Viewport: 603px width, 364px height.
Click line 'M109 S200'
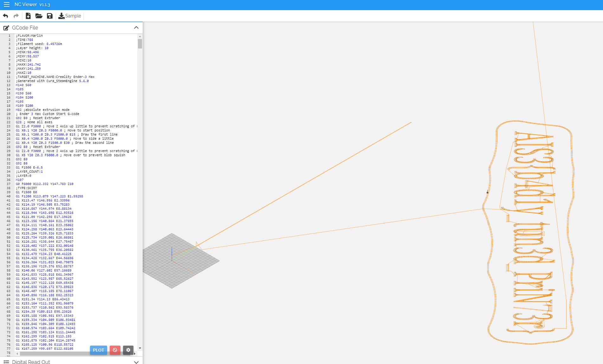(x=24, y=106)
